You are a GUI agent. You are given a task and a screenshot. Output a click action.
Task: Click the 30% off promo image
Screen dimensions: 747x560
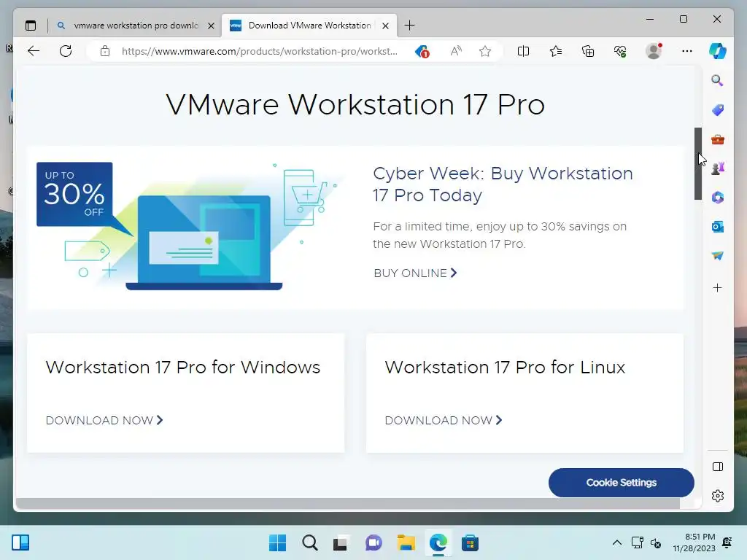(x=190, y=226)
